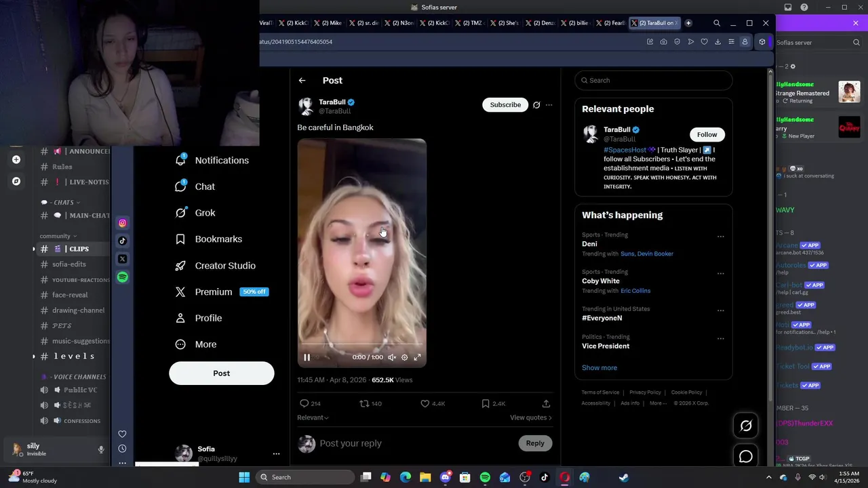Click the floating chat bubble button
Image resolution: width=868 pixels, height=488 pixels.
click(746, 457)
